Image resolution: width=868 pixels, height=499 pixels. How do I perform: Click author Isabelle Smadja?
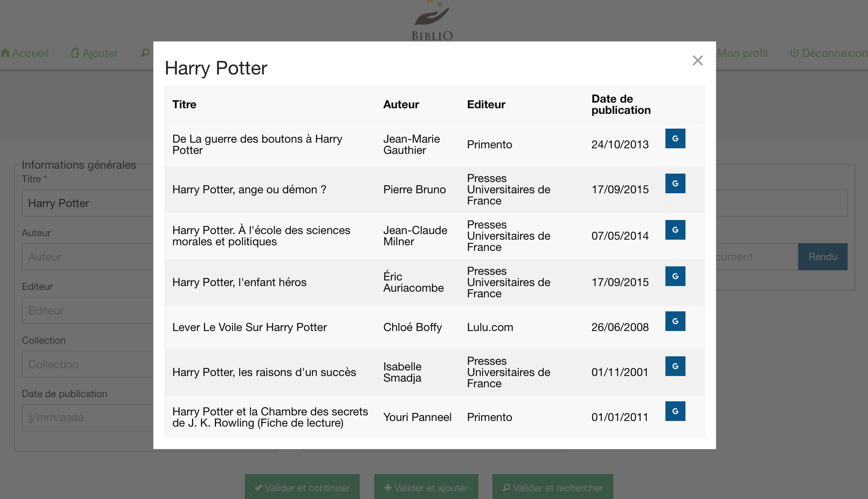pyautogui.click(x=402, y=372)
